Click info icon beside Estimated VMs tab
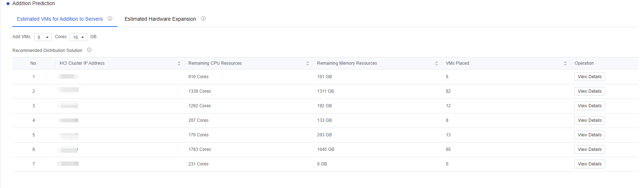This screenshot has width=644, height=188. click(x=110, y=19)
